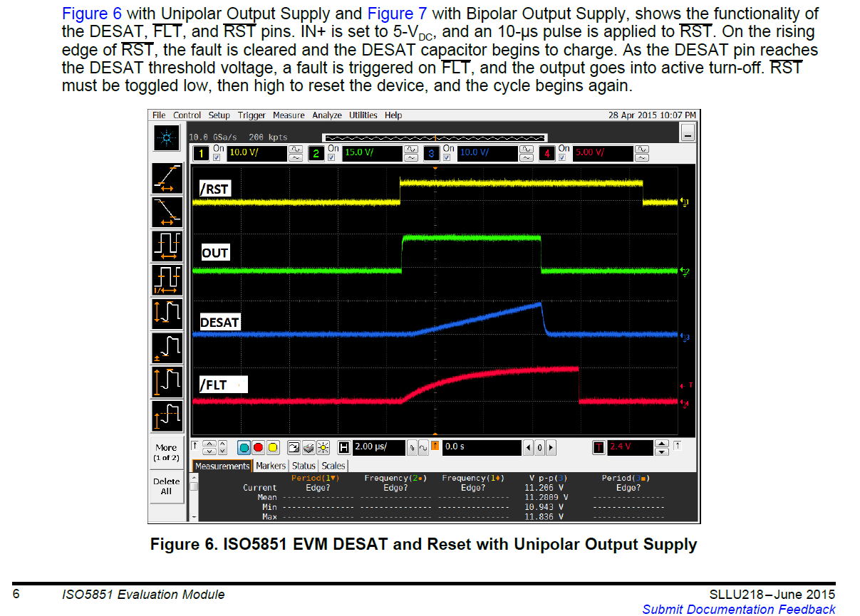Click the timebase field showing 2.00 µs/
This screenshot has height=616, width=860.
coord(378,447)
